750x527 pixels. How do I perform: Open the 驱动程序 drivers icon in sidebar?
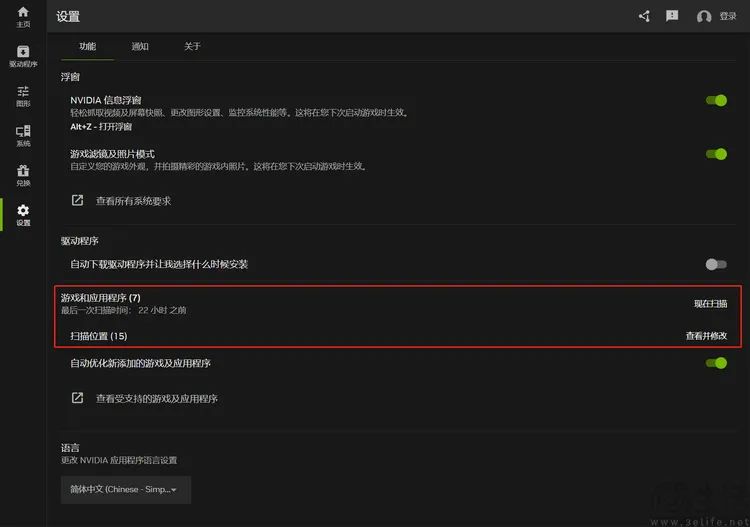23,52
